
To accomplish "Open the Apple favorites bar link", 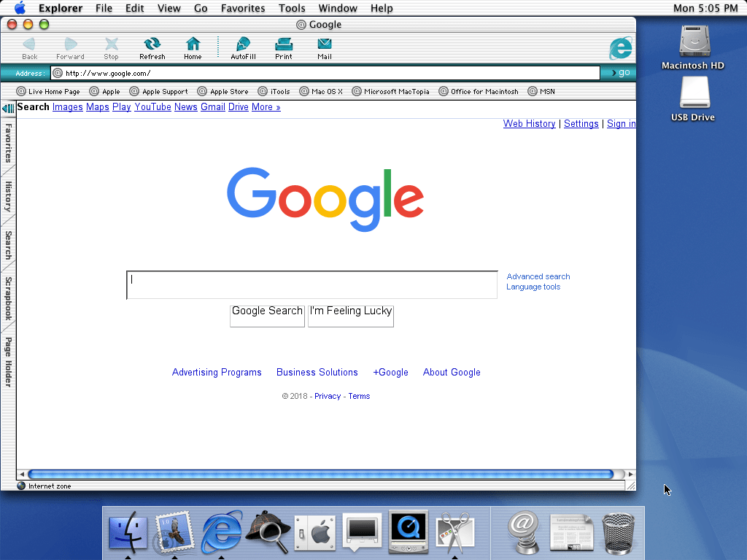I will (105, 91).
